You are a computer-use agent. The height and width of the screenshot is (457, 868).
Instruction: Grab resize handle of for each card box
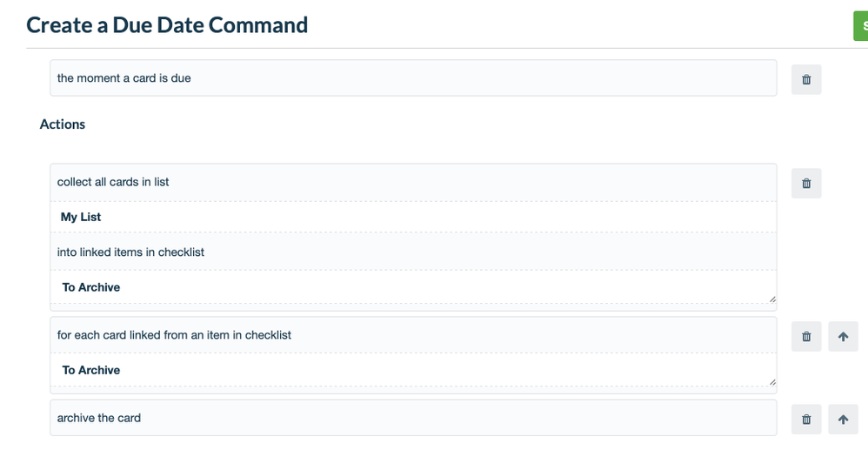(x=772, y=381)
